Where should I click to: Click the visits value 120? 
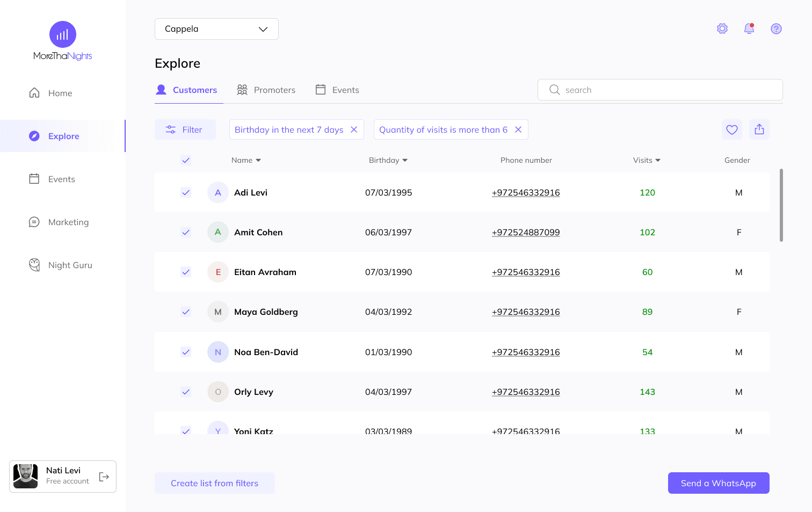point(647,192)
